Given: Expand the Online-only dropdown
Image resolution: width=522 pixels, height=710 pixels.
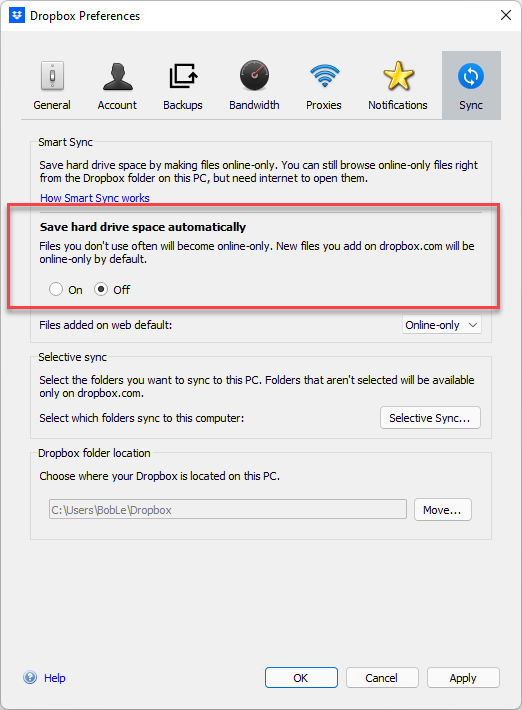Looking at the screenshot, I should pyautogui.click(x=442, y=325).
